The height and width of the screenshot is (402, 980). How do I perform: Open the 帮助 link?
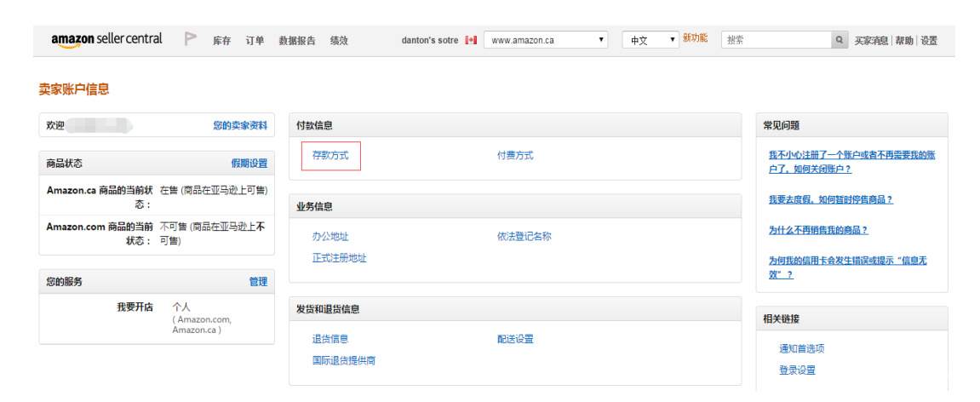903,41
